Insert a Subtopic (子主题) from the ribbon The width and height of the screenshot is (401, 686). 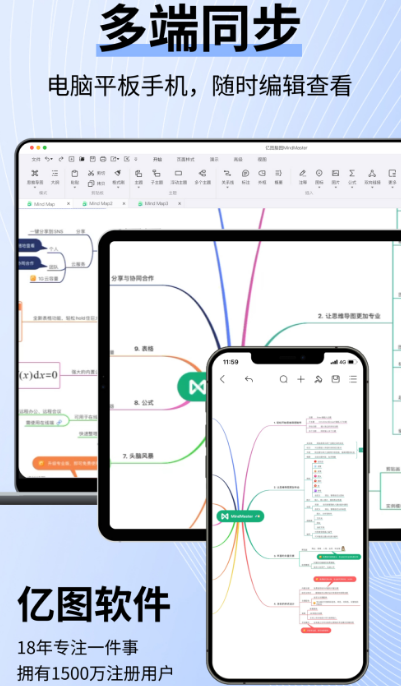point(157,173)
